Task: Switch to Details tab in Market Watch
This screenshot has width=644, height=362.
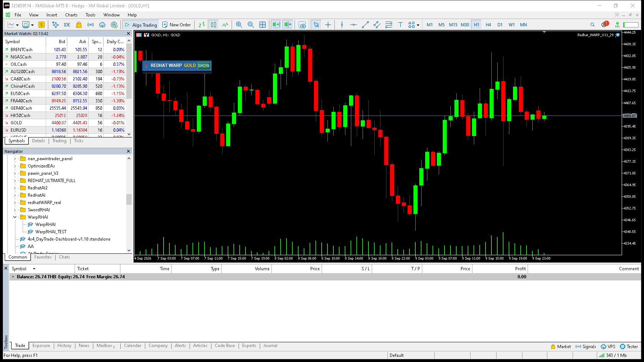Action: coord(38,141)
